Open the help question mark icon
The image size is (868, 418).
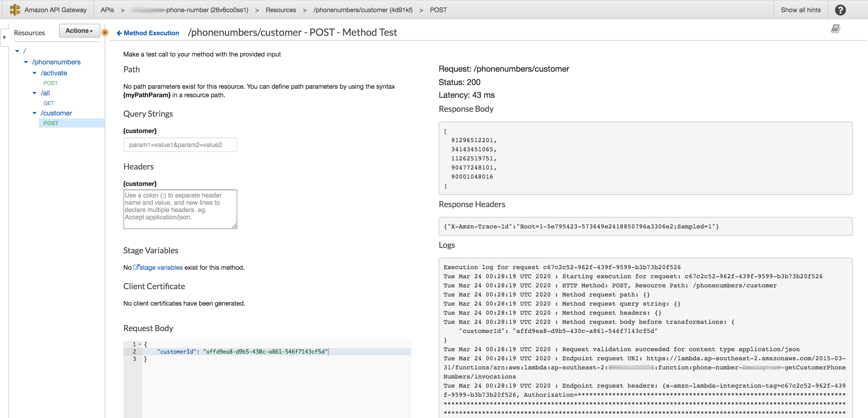(x=840, y=10)
